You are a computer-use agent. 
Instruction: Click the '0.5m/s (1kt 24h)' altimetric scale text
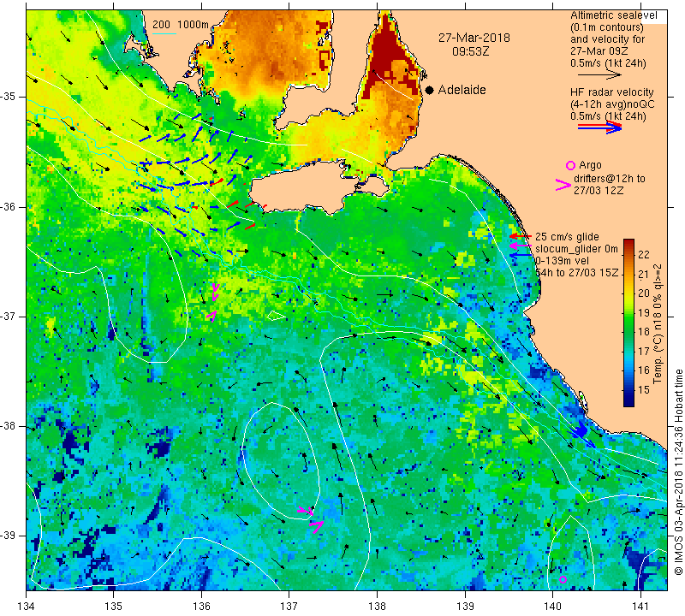[608, 63]
